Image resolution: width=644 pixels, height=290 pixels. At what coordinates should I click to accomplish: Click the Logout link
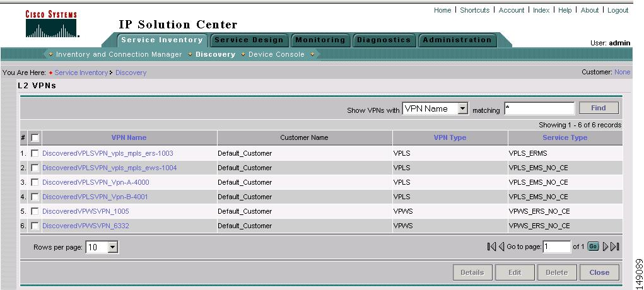(618, 10)
